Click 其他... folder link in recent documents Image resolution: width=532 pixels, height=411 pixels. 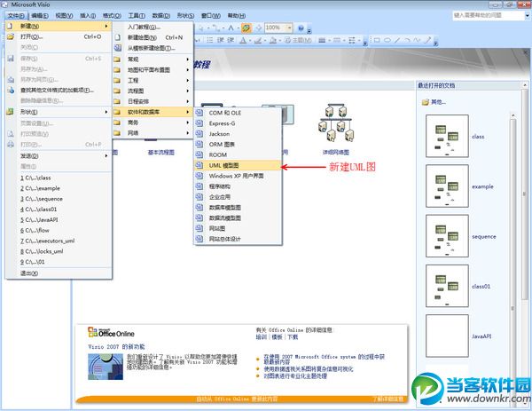(x=434, y=102)
